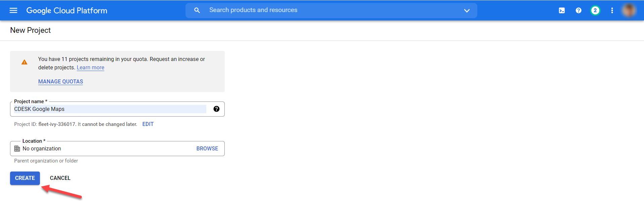644x201 pixels.
Task: Edit the project ID via EDIT
Action: pos(148,124)
